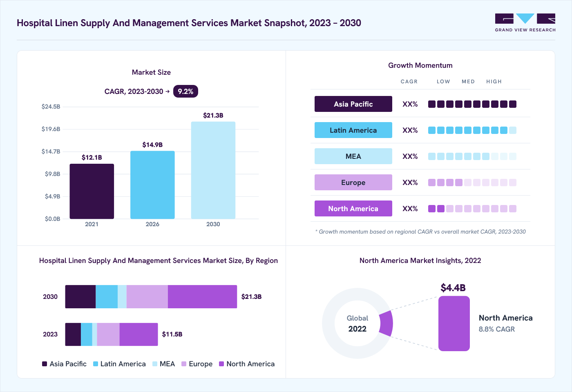Click the "Market Size" heading
This screenshot has height=392, width=572.
[151, 72]
